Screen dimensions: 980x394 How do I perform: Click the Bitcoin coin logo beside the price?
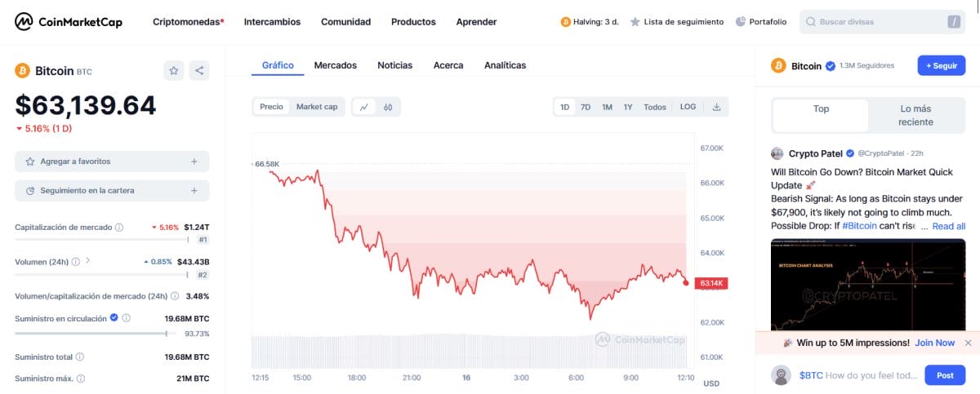click(22, 71)
